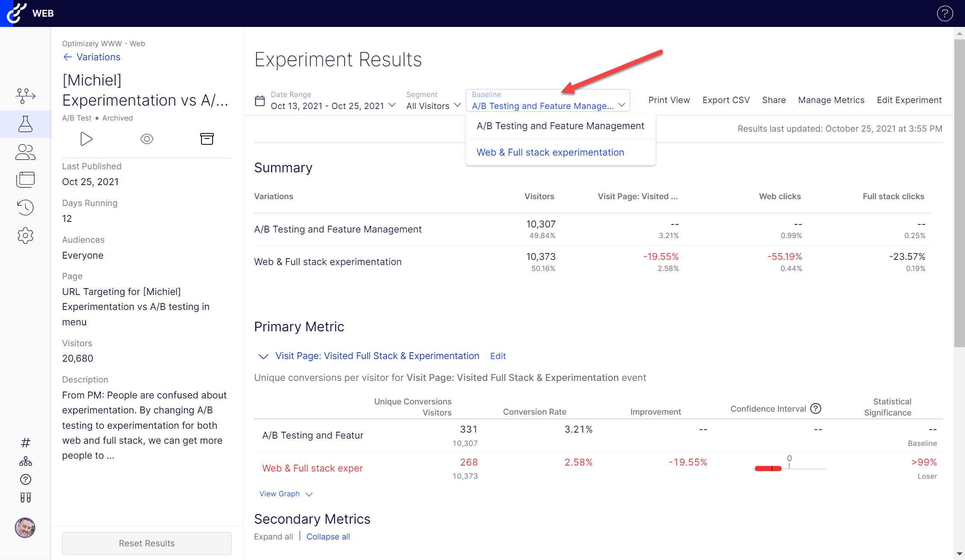Click the Web clicks column header
The width and height of the screenshot is (965, 560).
coord(779,197)
